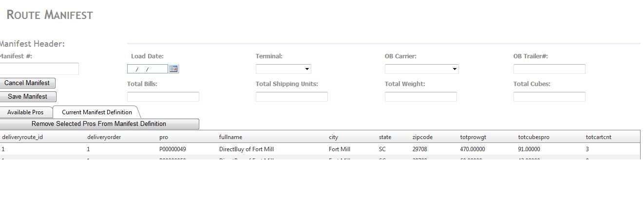Click the Cancel Manifest button
Image resolution: width=644 pixels, height=211 pixels.
pos(27,83)
